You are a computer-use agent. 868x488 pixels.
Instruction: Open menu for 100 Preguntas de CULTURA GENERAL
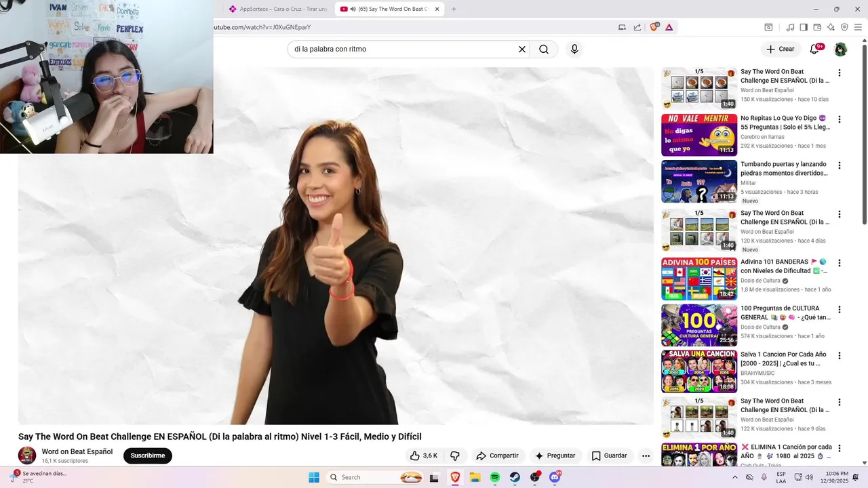[840, 310]
